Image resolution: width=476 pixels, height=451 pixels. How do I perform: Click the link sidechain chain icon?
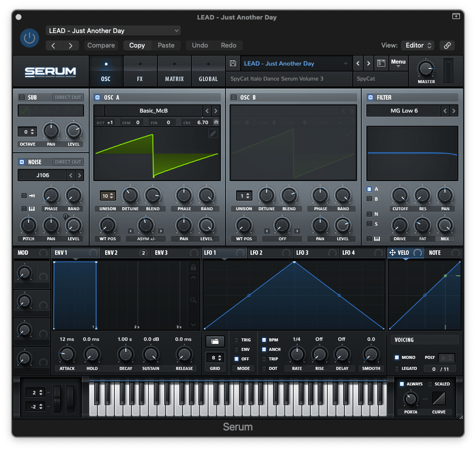[447, 46]
